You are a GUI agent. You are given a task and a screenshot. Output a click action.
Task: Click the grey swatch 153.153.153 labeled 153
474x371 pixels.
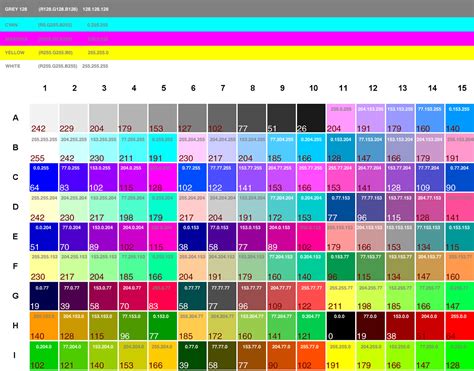400,237
